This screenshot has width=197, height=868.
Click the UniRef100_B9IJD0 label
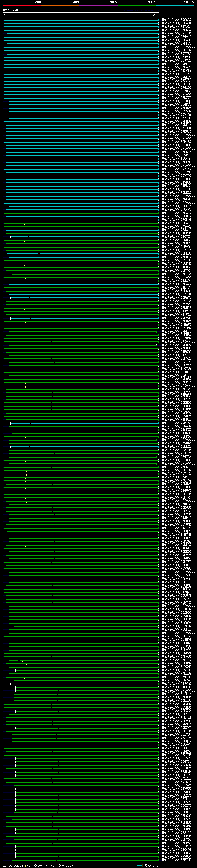point(177,33)
